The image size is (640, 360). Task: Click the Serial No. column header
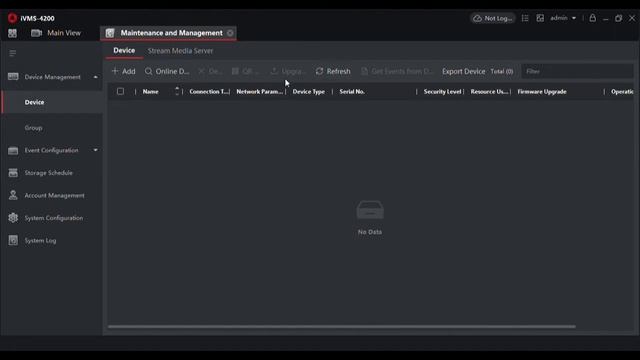point(352,92)
